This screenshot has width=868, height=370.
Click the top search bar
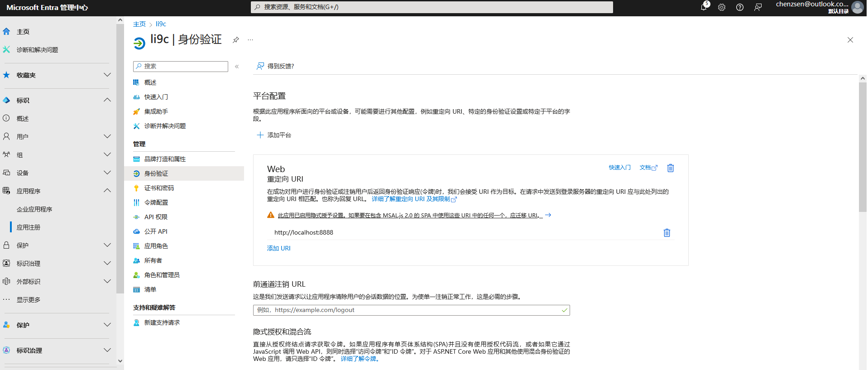coord(432,7)
